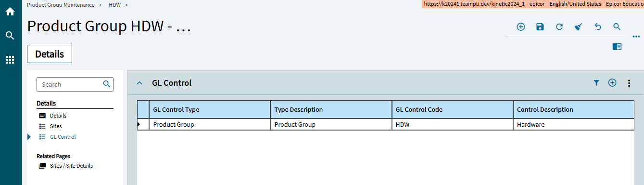
Task: Filter the GL Control grid
Action: (596, 83)
